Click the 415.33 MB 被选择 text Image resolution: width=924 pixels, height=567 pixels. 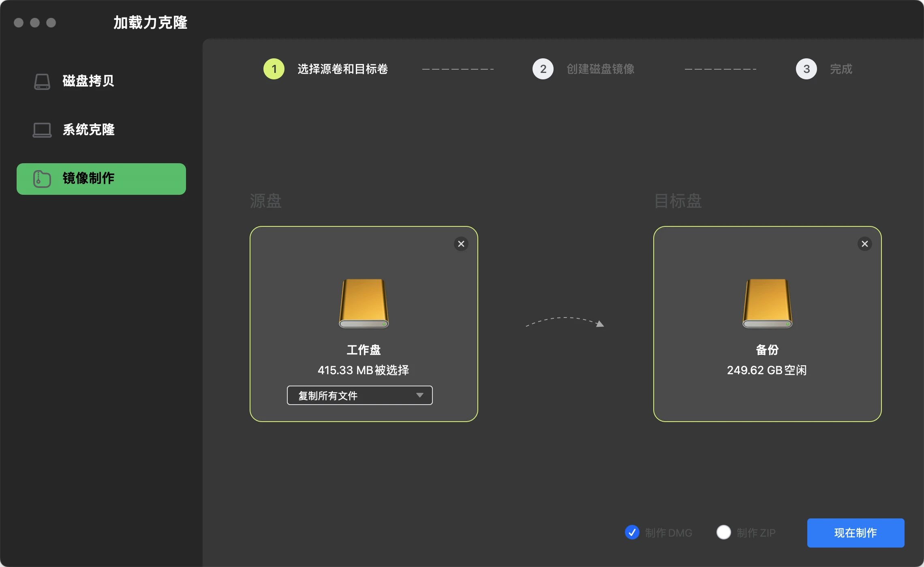[x=364, y=370]
